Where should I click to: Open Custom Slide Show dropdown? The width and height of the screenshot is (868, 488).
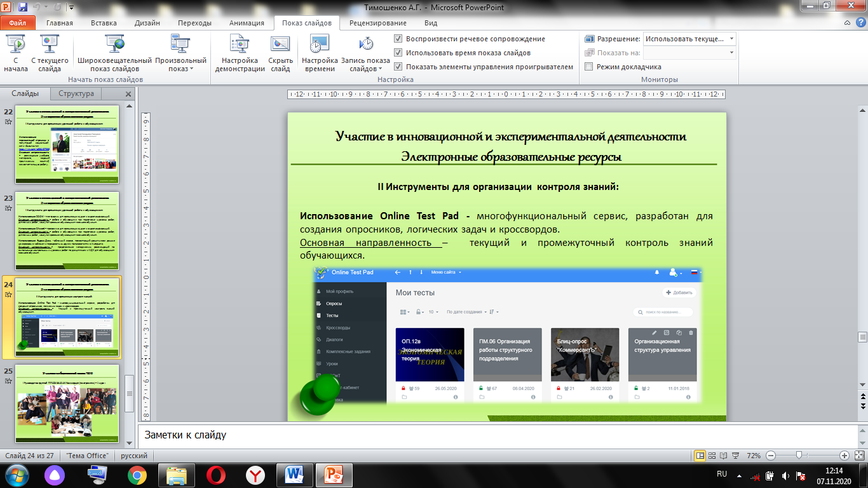pos(180,54)
